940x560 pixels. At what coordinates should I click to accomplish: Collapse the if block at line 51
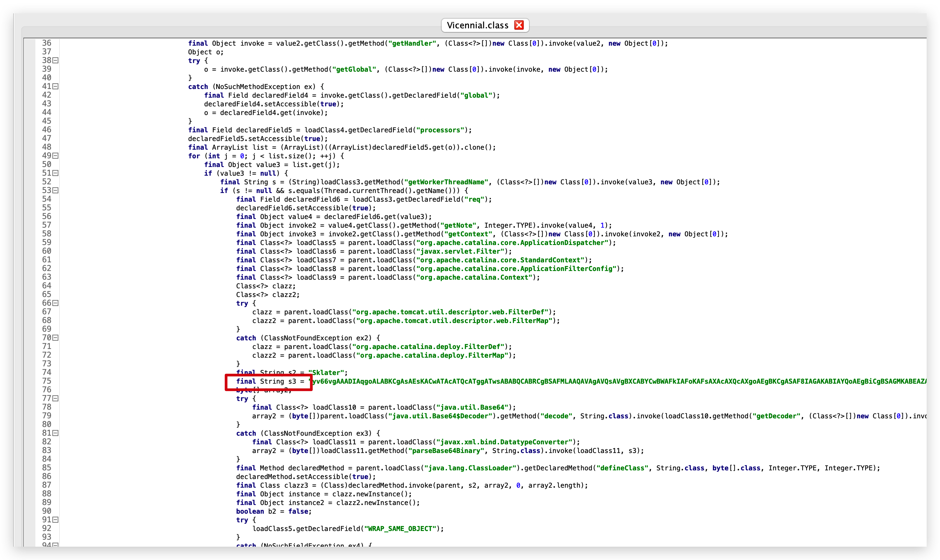point(55,173)
